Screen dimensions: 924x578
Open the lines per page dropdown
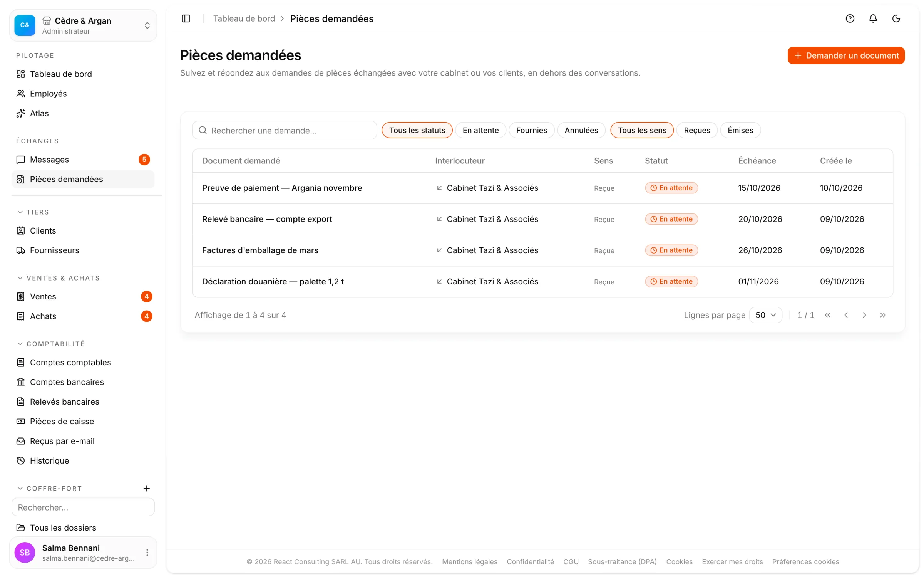(765, 315)
